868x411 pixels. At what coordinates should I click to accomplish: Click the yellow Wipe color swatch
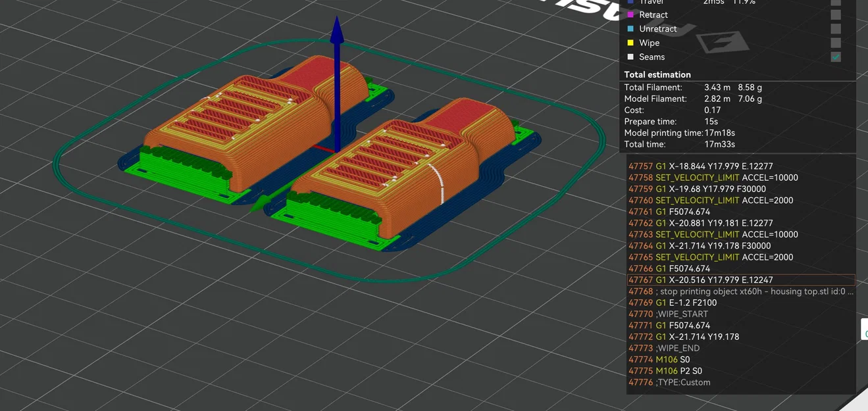click(630, 43)
